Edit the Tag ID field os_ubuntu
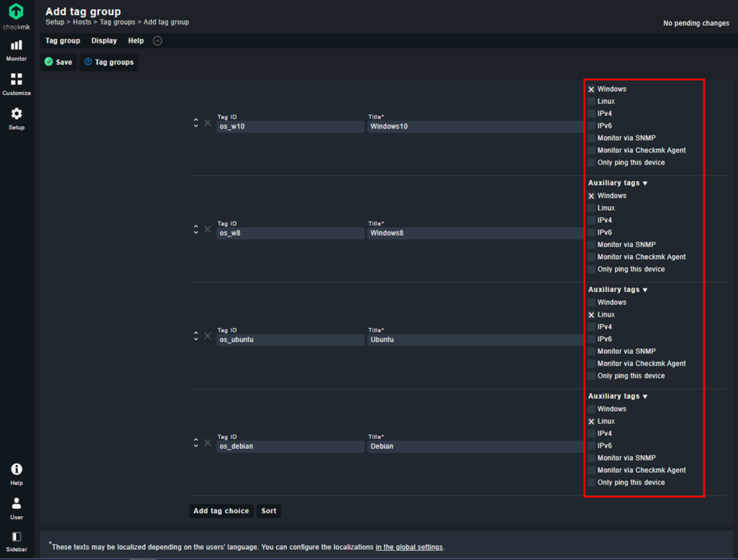 pos(290,339)
